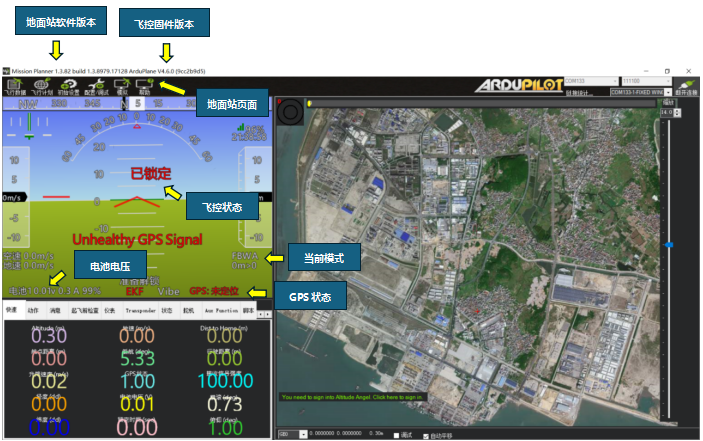The image size is (703, 441).
Task: Select the 舵机 (Servo) tab
Action: (189, 310)
